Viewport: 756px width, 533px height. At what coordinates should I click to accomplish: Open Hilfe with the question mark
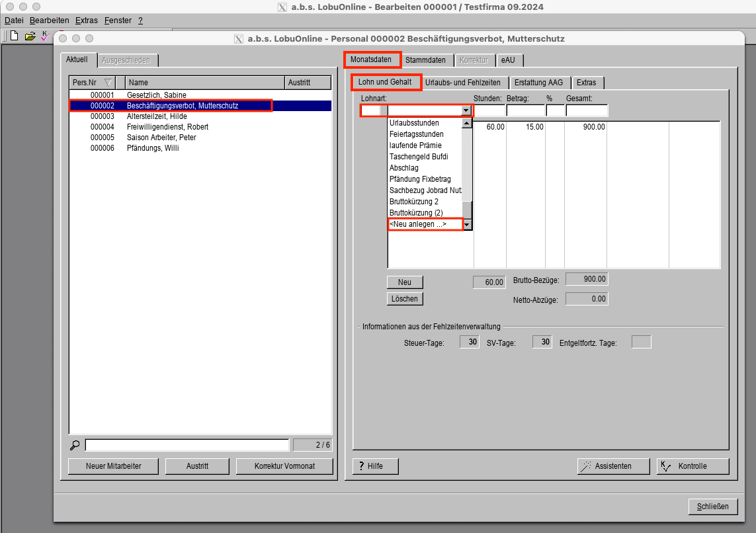[x=376, y=466]
